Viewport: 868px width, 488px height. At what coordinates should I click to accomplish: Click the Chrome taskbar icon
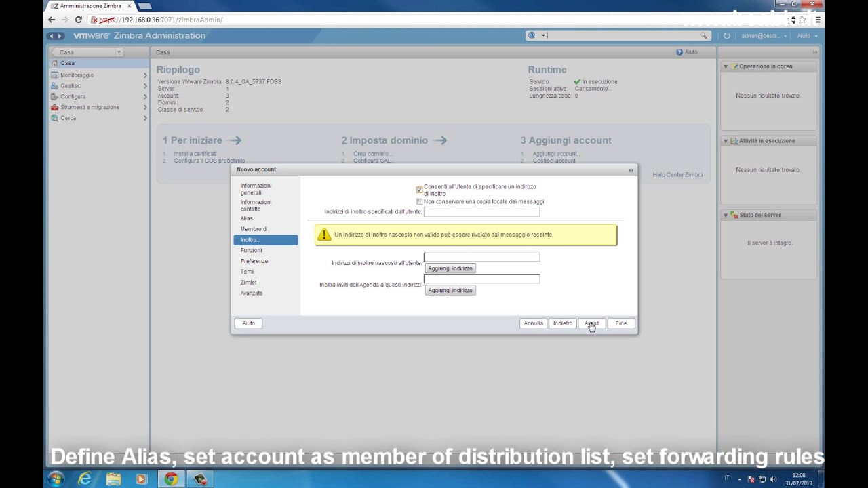point(171,479)
